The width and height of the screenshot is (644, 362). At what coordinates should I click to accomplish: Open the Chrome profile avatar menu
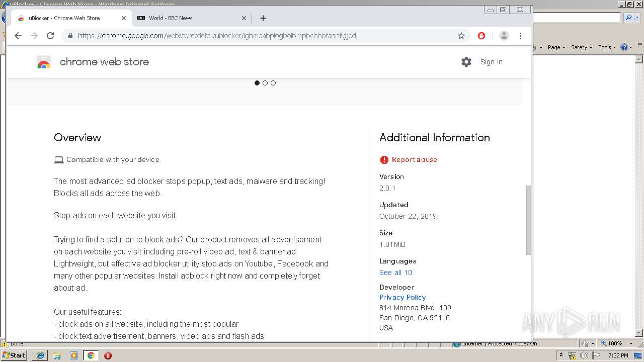point(504,36)
